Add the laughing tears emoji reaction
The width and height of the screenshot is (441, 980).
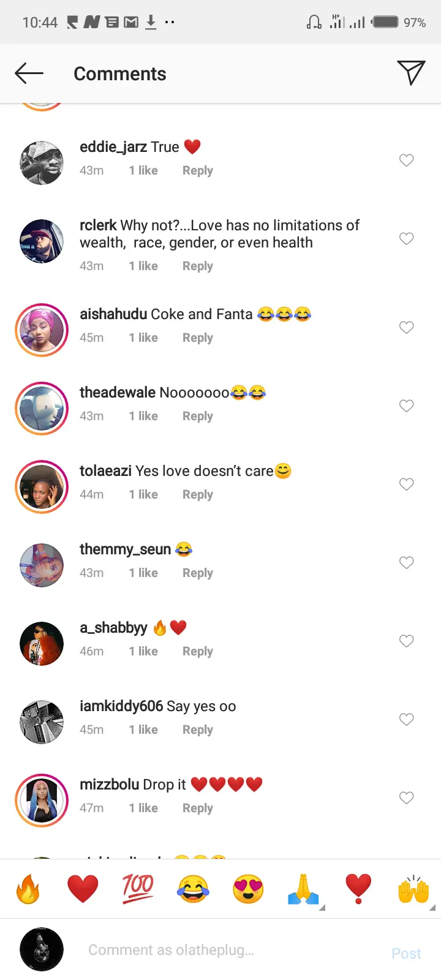click(193, 889)
